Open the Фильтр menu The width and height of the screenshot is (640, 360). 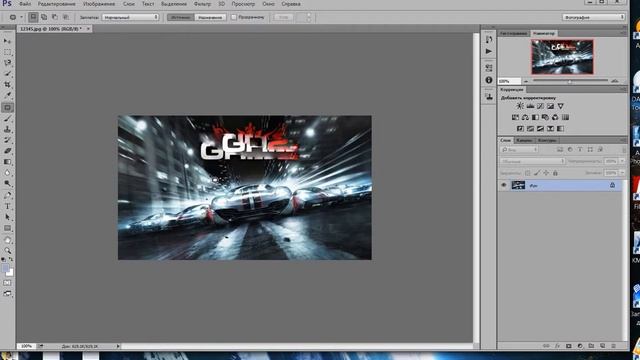click(x=202, y=4)
